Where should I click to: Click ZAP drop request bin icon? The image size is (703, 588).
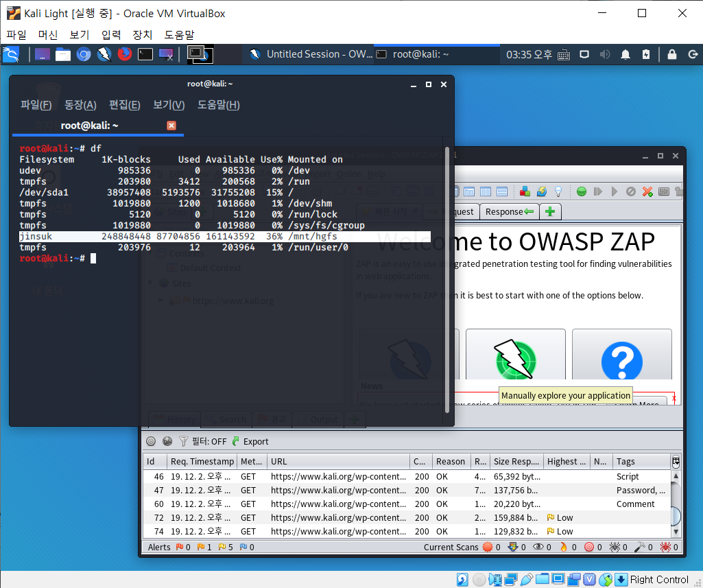(x=631, y=192)
